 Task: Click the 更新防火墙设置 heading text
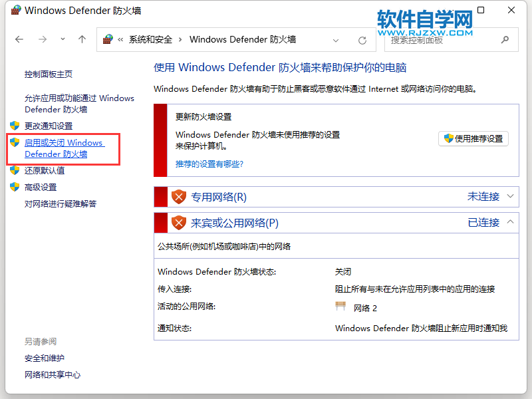[x=203, y=117]
